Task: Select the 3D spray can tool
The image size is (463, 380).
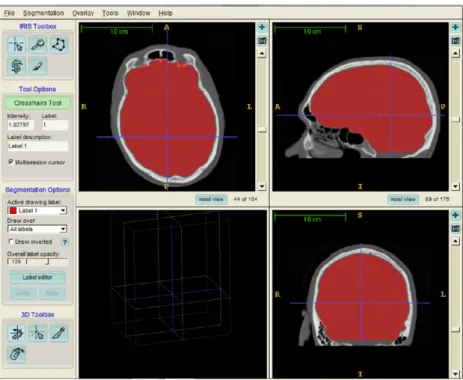Action: (x=16, y=354)
